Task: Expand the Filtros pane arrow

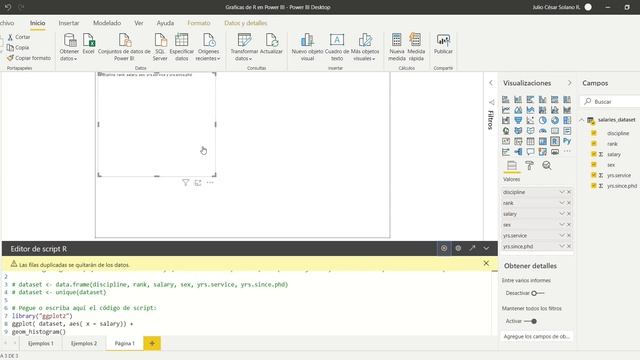Action: point(491,83)
